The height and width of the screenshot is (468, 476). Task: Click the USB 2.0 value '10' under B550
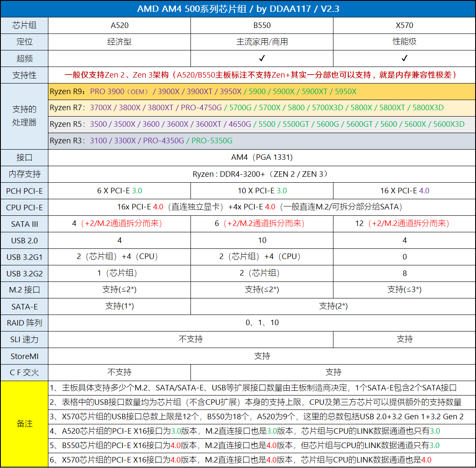click(x=262, y=240)
